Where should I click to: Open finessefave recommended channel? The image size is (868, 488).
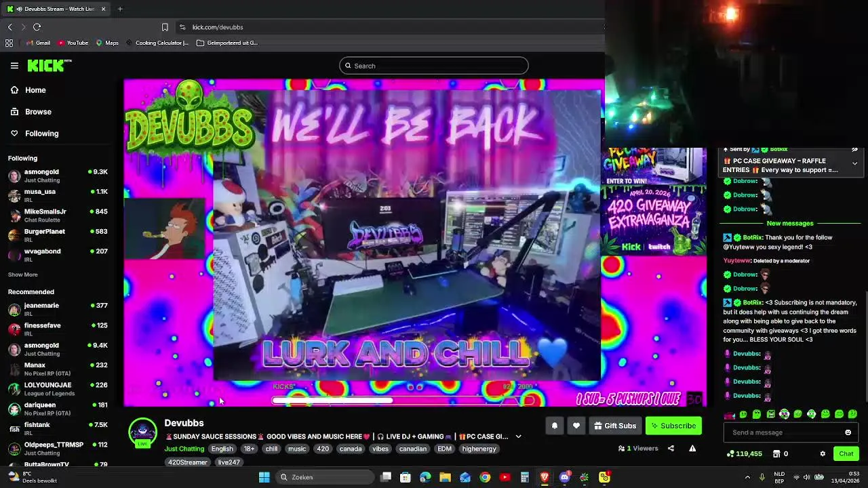click(x=58, y=329)
